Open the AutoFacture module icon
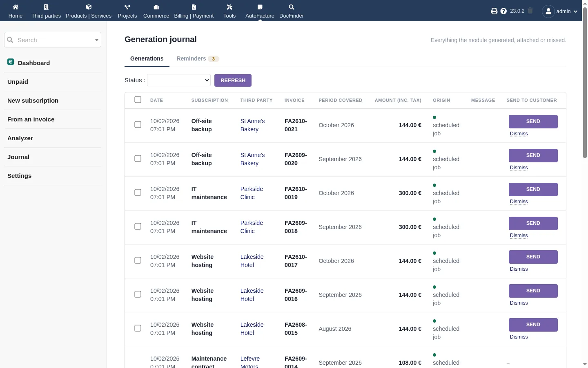Screen dimensions: 588x368 point(260,7)
